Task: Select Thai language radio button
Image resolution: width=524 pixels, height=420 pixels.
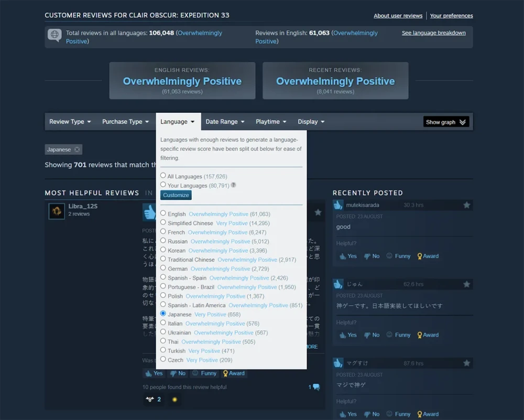Action: (163, 341)
